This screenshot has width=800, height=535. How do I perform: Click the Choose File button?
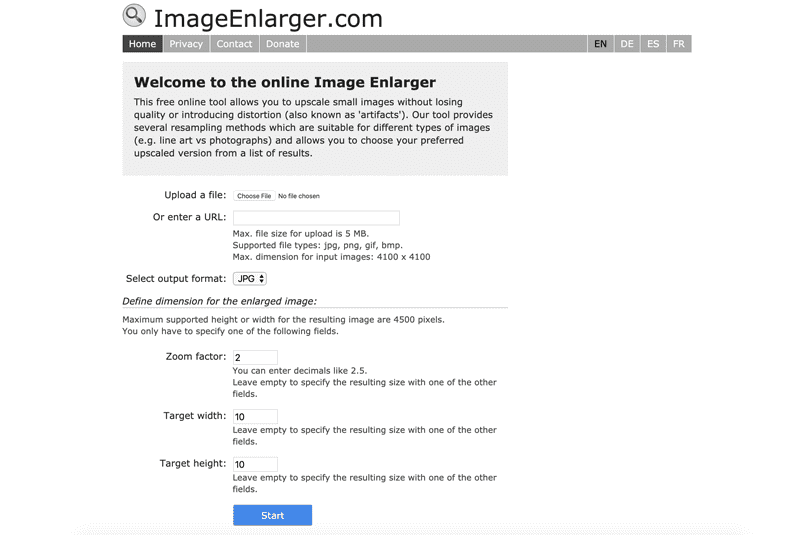pos(254,196)
